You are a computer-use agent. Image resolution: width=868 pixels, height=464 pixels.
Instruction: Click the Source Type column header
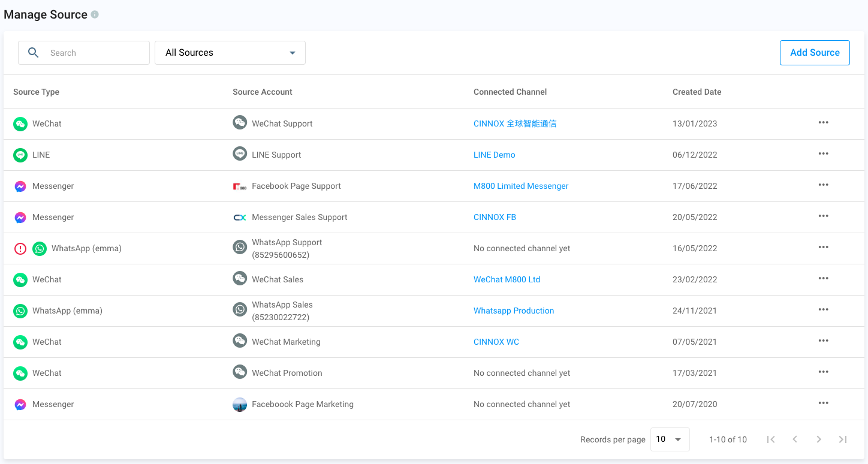pos(36,92)
